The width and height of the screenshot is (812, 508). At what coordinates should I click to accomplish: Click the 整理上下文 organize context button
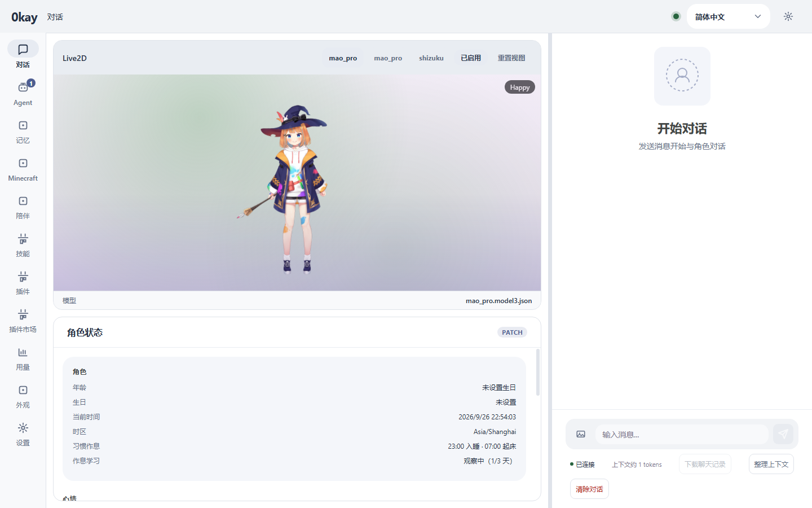771,464
